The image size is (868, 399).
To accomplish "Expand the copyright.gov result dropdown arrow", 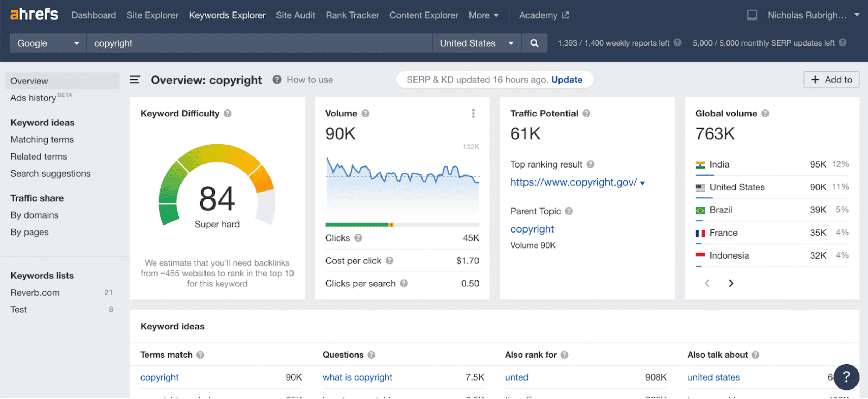I will [x=642, y=183].
